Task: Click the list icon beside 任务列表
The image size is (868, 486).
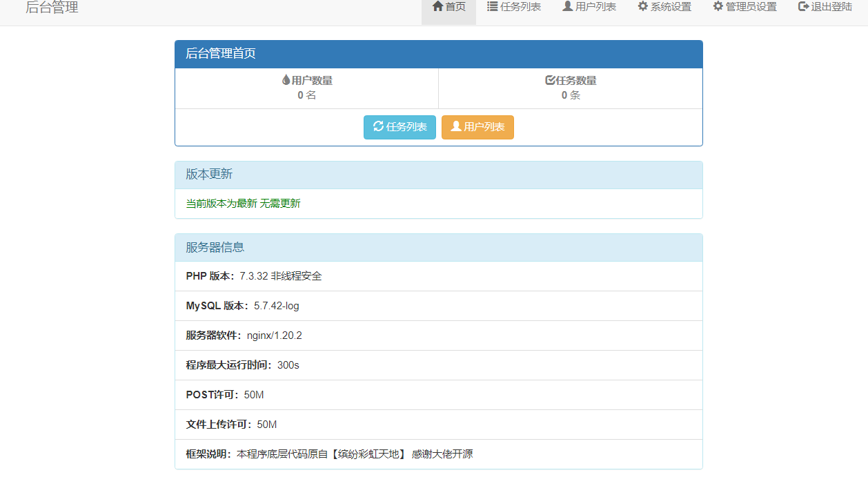Action: click(x=493, y=6)
